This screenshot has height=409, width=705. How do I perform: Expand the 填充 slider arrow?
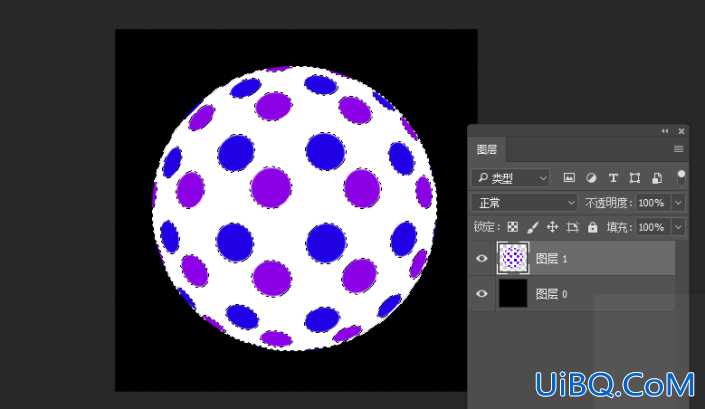tap(678, 227)
